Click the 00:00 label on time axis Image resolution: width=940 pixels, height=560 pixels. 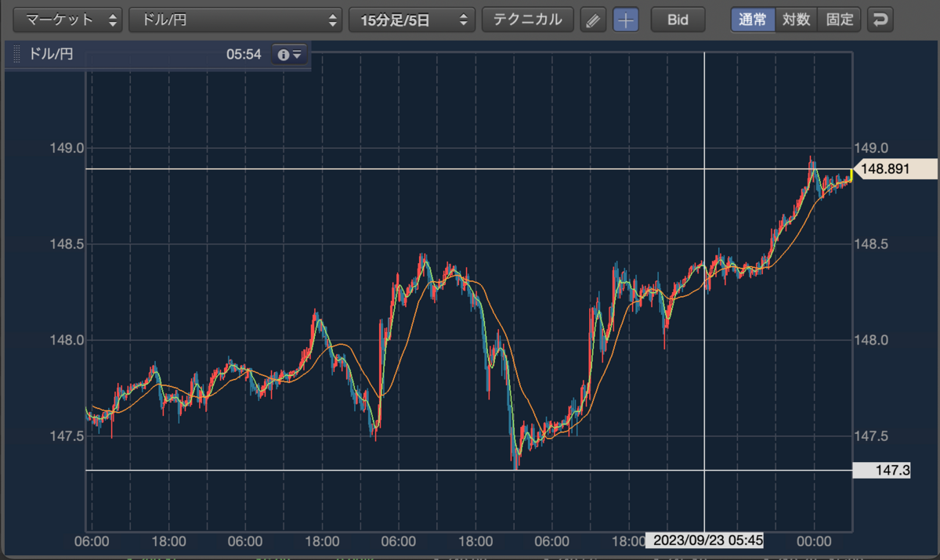(x=813, y=541)
